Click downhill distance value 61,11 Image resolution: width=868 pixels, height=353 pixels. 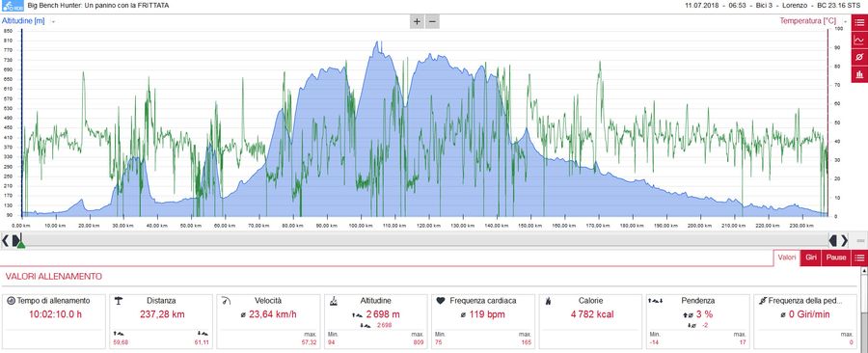tap(203, 343)
